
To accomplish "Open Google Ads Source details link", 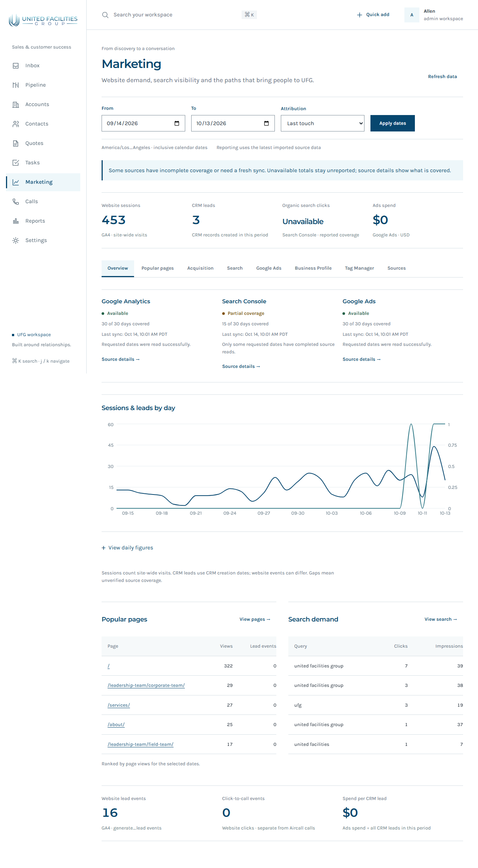I will click(361, 359).
